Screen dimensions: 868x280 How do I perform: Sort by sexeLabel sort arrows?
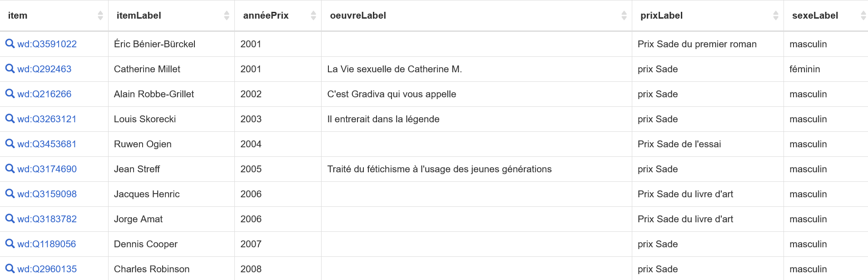click(863, 15)
